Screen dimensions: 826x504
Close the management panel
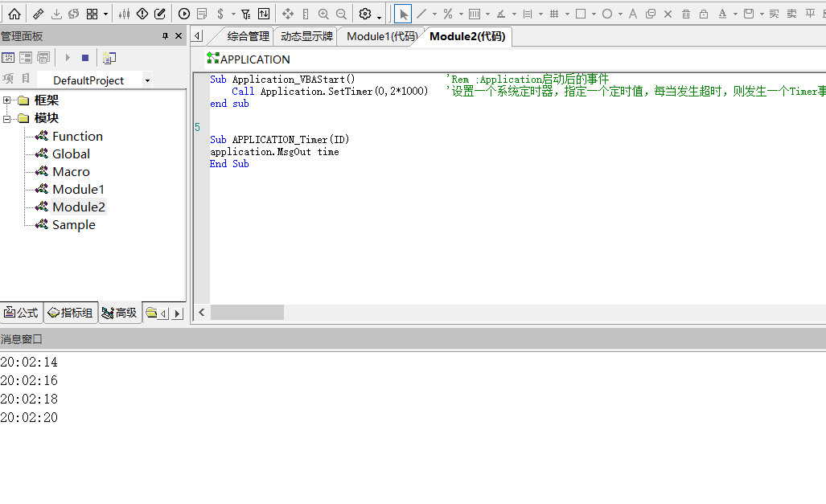(179, 36)
